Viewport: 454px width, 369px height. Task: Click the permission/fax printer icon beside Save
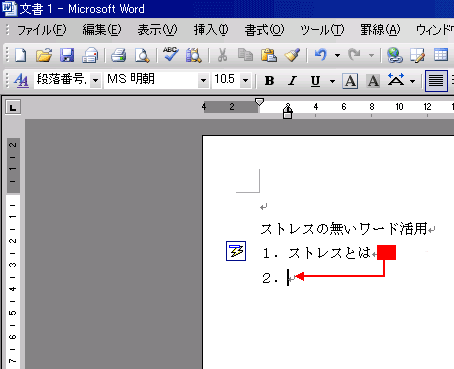(x=90, y=55)
